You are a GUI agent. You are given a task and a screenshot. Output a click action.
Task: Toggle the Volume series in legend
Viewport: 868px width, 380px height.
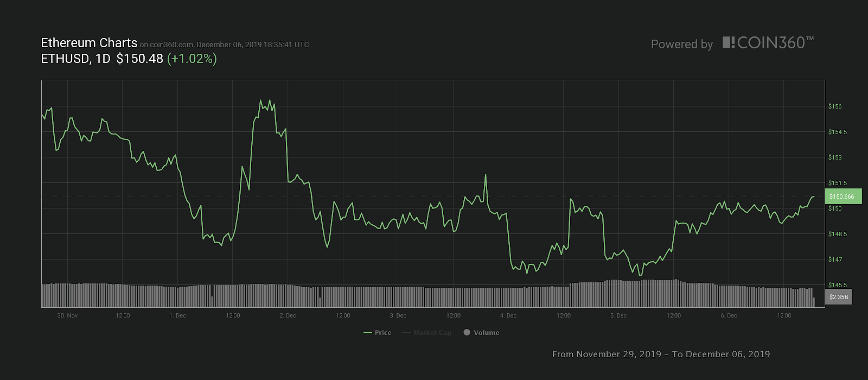[x=481, y=333]
